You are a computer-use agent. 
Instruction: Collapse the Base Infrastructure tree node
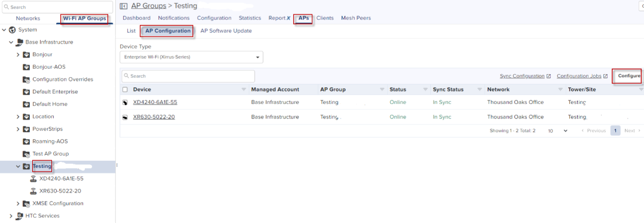[11, 42]
